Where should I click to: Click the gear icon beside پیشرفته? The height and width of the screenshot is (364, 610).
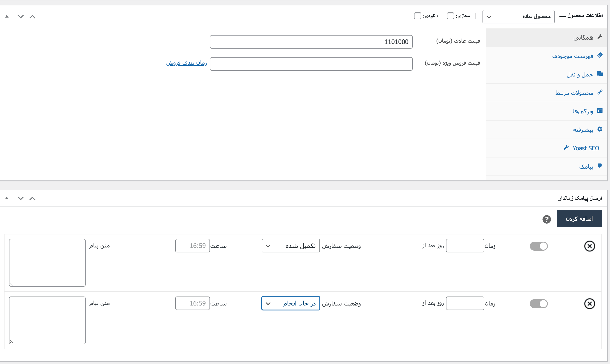point(600,129)
